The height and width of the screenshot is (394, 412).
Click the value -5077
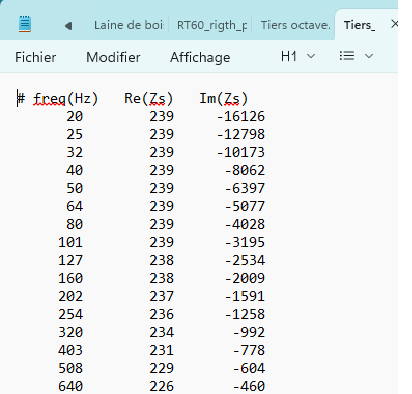(245, 206)
